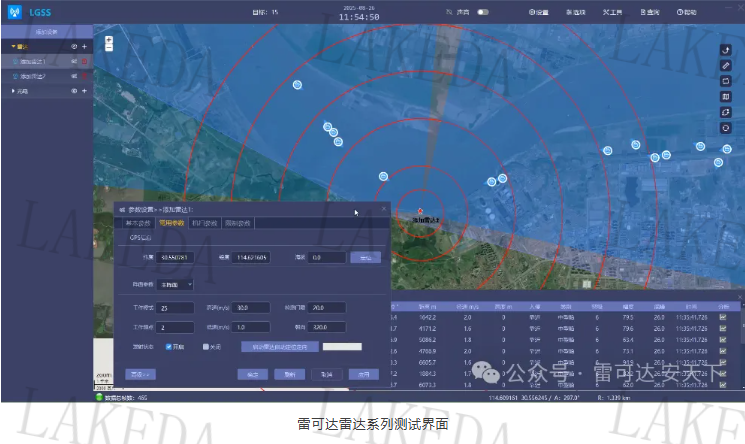Toggle visibility eye of first radar device
745x444 pixels.
tap(74, 61)
